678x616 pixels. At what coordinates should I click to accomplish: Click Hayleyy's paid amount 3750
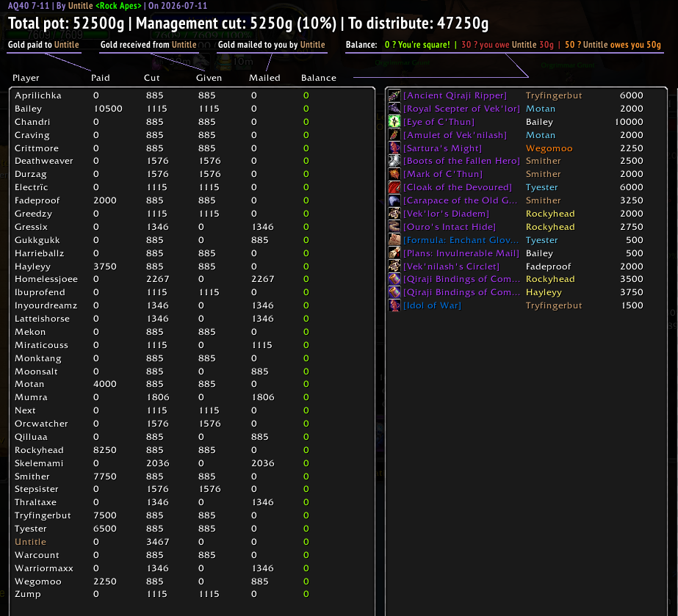(105, 267)
